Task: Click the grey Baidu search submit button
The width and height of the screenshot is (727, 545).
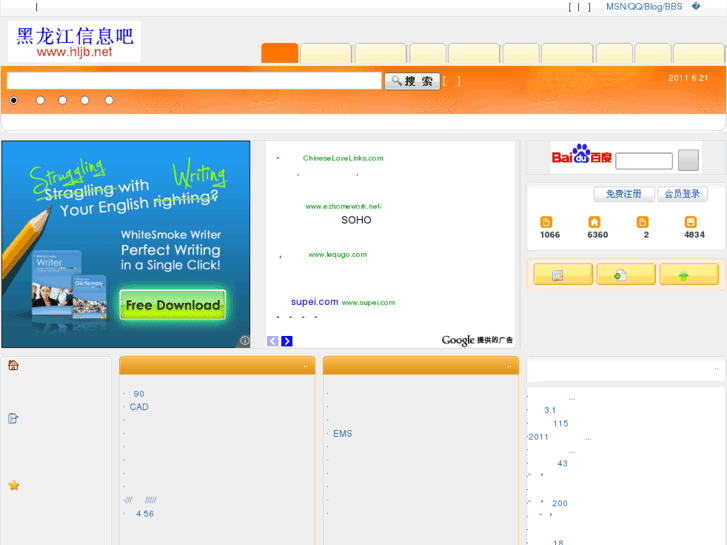Action: click(689, 160)
